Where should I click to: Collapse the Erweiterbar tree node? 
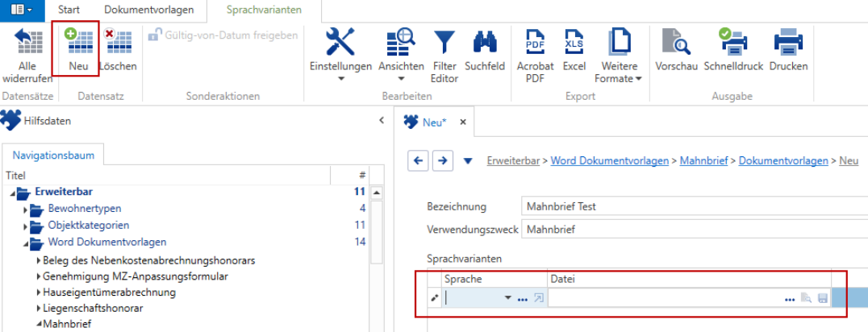(13, 194)
